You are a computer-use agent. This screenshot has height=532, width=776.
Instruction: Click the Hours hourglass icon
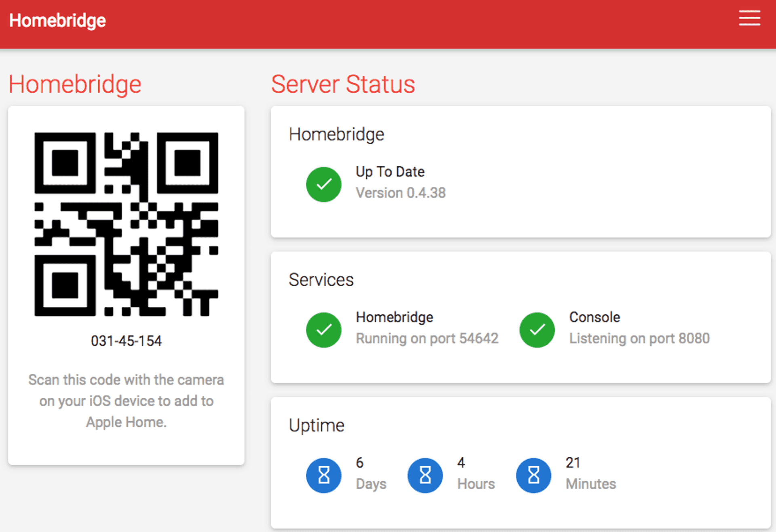425,475
